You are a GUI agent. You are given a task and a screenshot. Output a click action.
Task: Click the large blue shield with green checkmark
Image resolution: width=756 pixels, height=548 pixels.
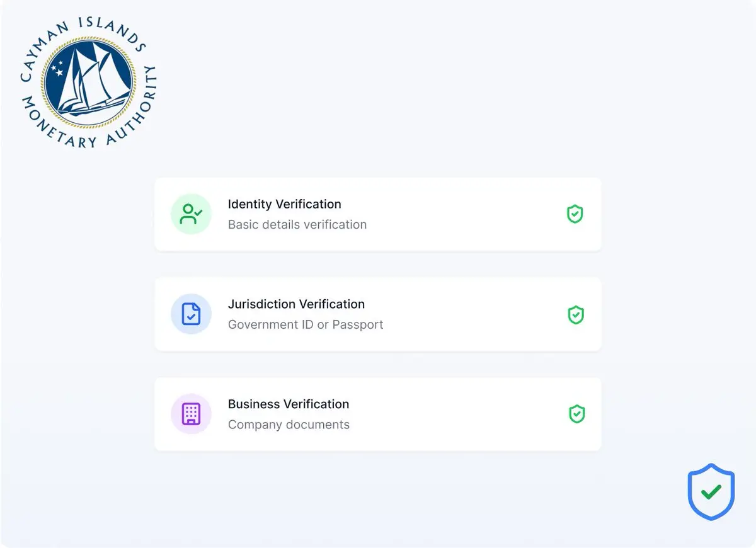tap(711, 492)
